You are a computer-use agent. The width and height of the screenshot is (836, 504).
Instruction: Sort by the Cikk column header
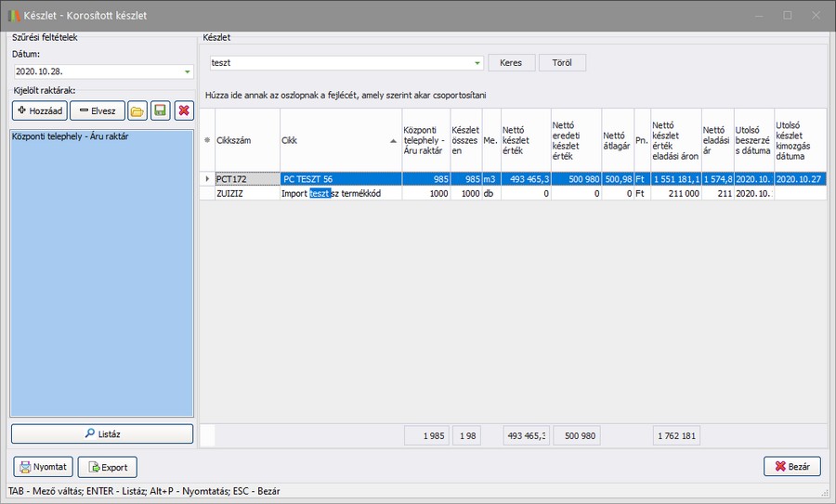click(339, 140)
